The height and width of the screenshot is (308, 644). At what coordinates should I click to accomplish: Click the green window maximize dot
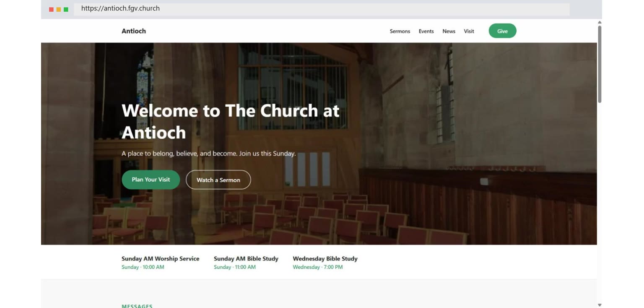[x=66, y=9]
